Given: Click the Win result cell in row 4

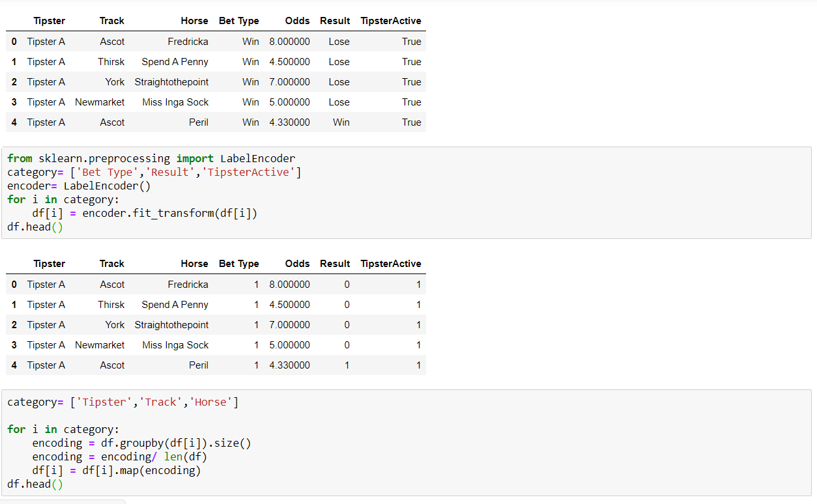Looking at the screenshot, I should pos(341,122).
